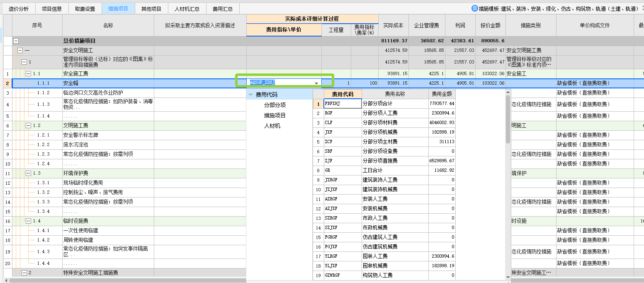This screenshot has width=644, height=283.
Task: Select 分部分项 in fee code tree
Action: pos(275,105)
